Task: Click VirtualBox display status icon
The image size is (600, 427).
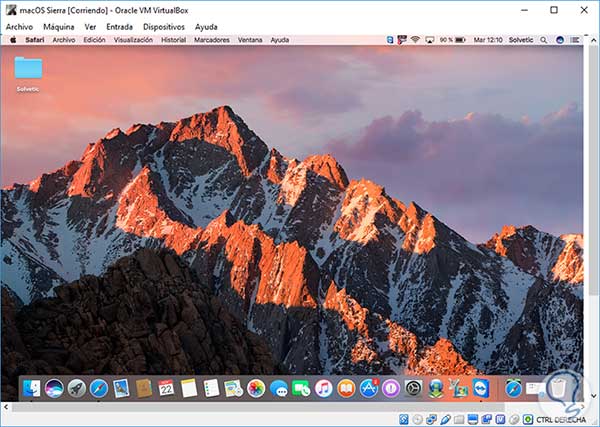Action: (473, 420)
